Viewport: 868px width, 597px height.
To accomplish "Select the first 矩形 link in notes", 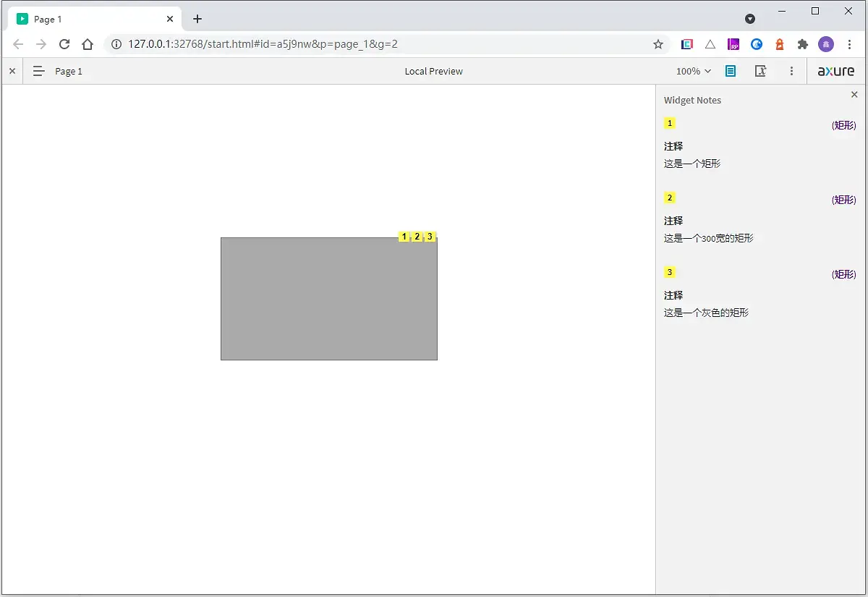I will tap(844, 125).
